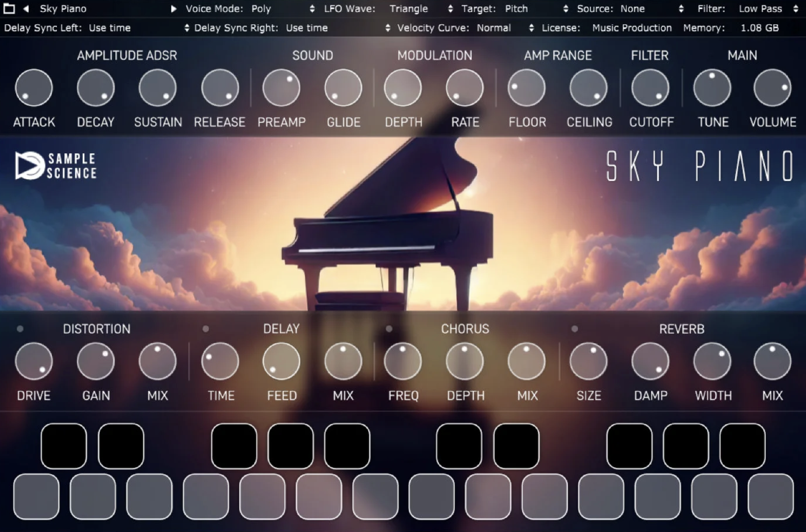This screenshot has width=806, height=532.
Task: Enable the Delay effect
Action: click(x=205, y=329)
